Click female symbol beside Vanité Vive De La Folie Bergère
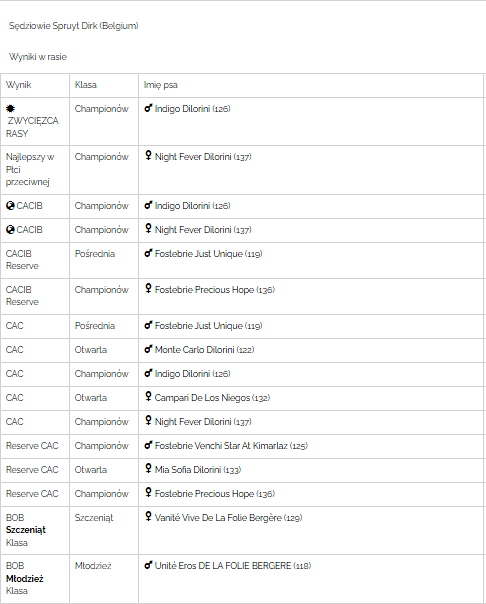The height and width of the screenshot is (604, 486). [148, 516]
